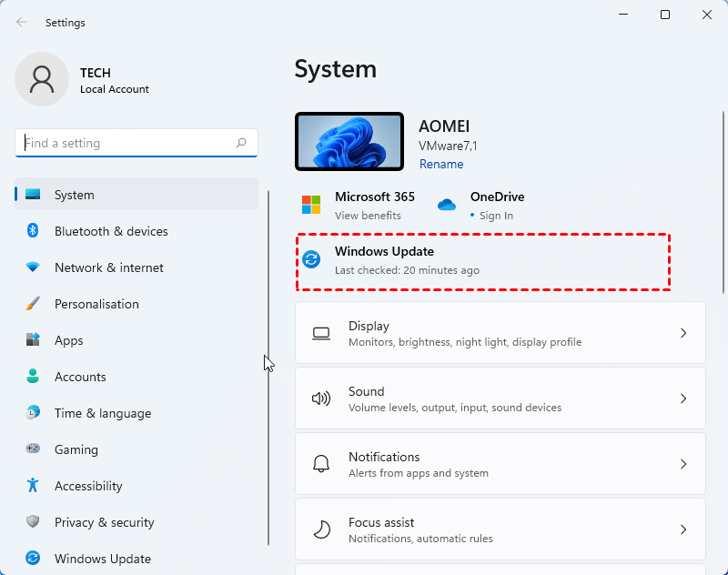Click the TECH Local Account name
Screen dimensions: 728x575
pos(115,81)
